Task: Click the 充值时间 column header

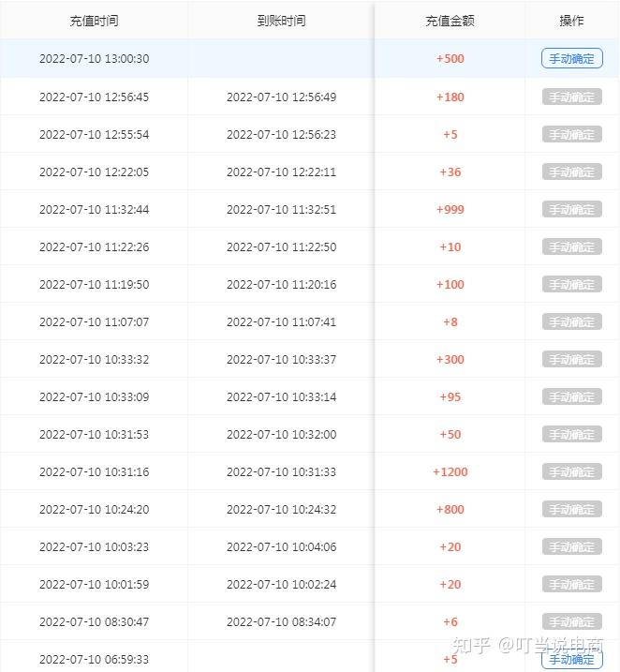Action: click(94, 21)
